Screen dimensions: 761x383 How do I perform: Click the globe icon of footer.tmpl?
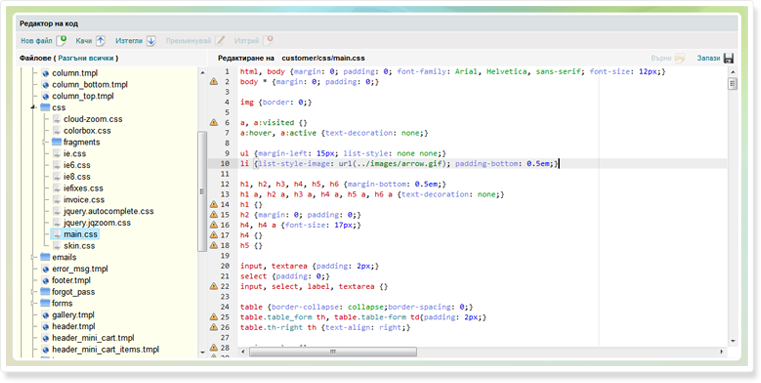[46, 281]
